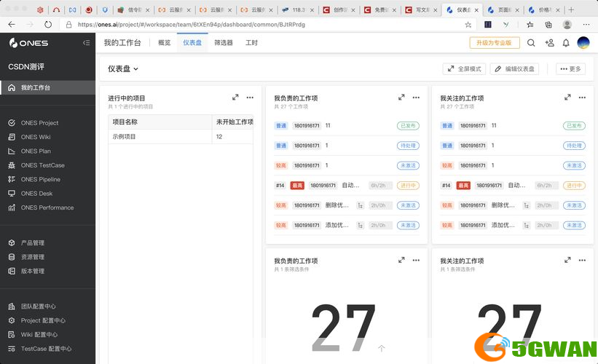Click the 升级为专业版 button
This screenshot has height=364, width=598.
495,43
